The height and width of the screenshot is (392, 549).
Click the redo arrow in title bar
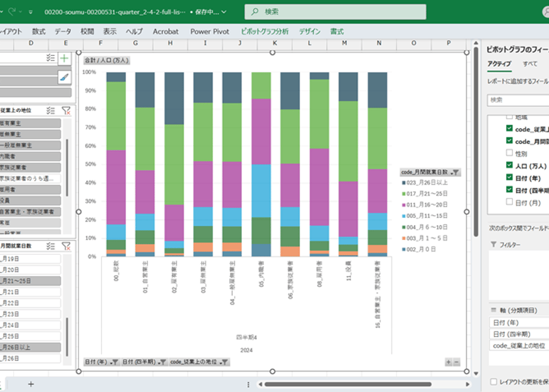[12, 11]
